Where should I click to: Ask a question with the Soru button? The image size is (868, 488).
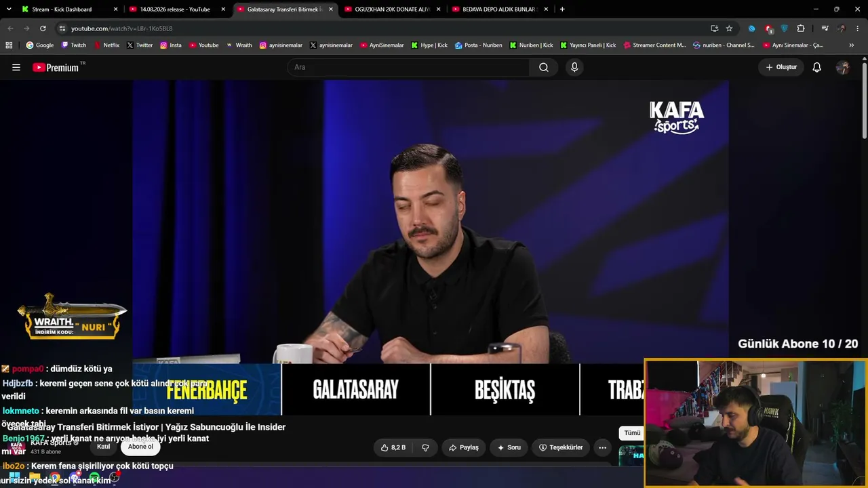[x=509, y=447]
